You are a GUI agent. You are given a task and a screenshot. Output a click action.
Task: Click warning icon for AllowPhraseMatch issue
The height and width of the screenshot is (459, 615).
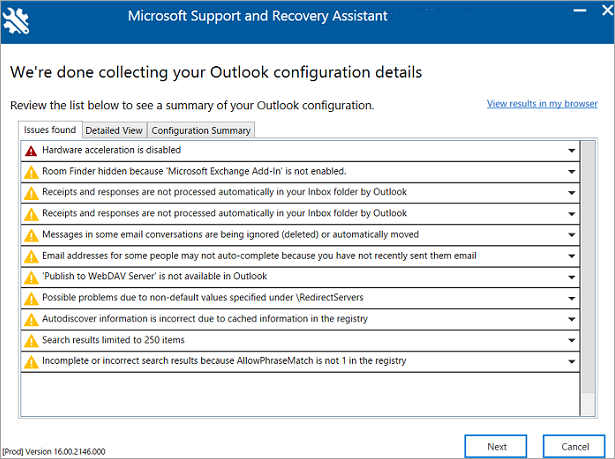[x=31, y=361]
